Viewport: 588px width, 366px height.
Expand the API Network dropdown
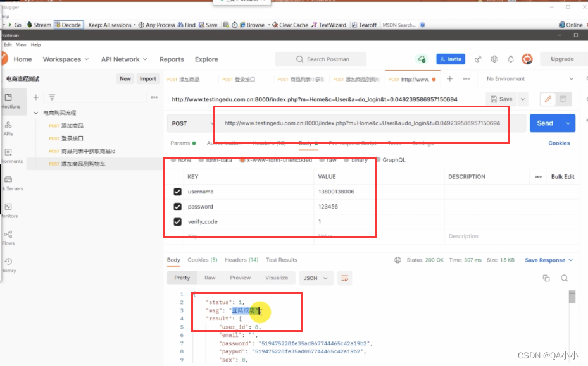pos(124,59)
